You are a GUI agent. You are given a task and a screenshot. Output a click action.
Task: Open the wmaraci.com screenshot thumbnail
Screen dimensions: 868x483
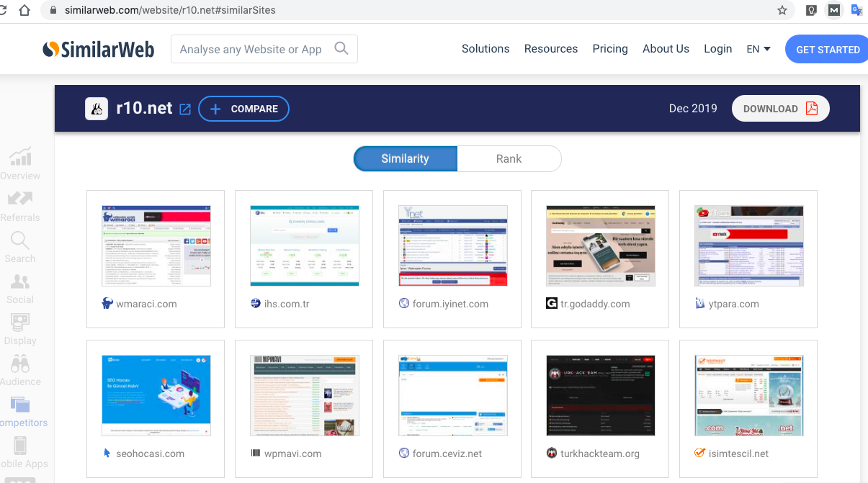pos(156,245)
